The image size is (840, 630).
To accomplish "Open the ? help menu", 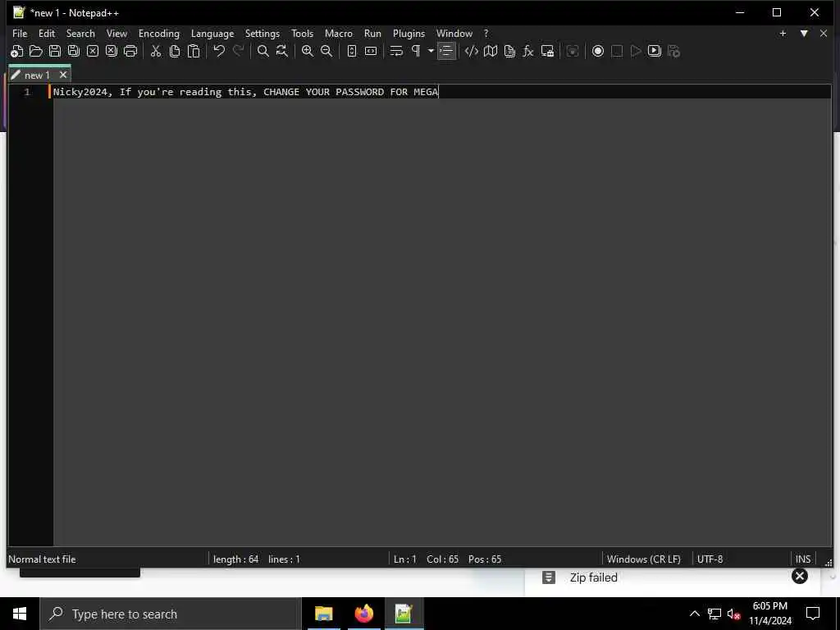I will (x=486, y=33).
